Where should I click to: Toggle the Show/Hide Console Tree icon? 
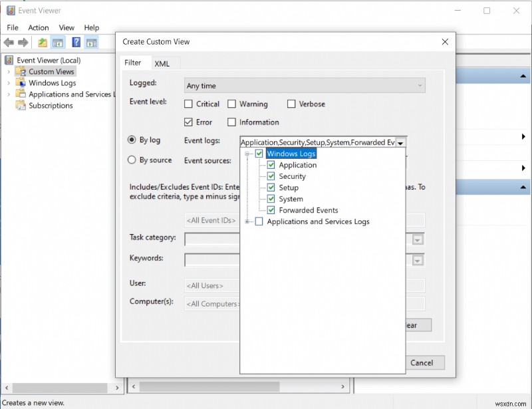58,43
